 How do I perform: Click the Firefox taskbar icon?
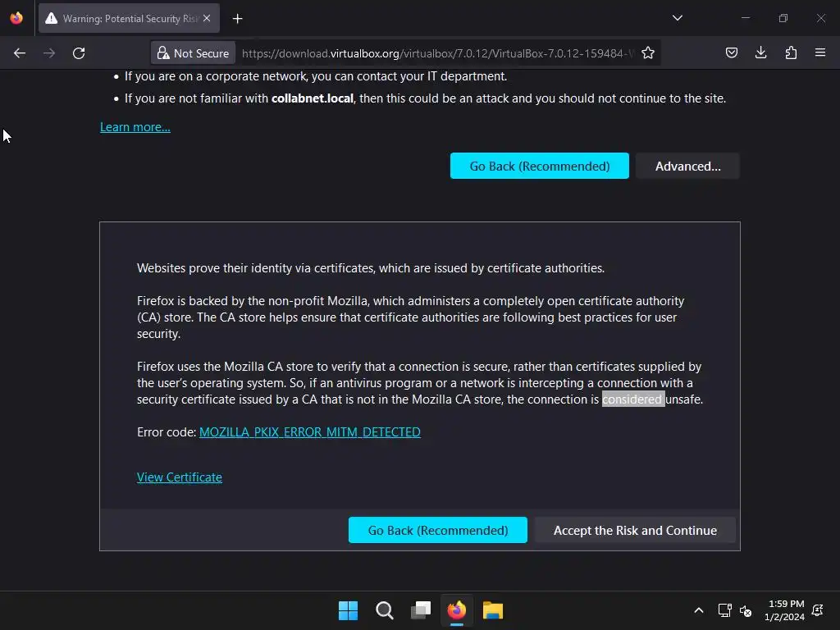coord(456,610)
